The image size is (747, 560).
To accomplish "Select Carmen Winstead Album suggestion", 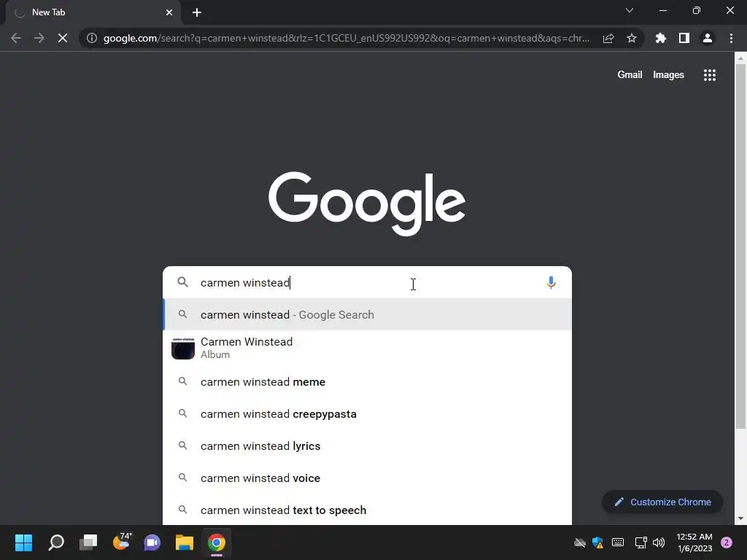I will coord(367,348).
